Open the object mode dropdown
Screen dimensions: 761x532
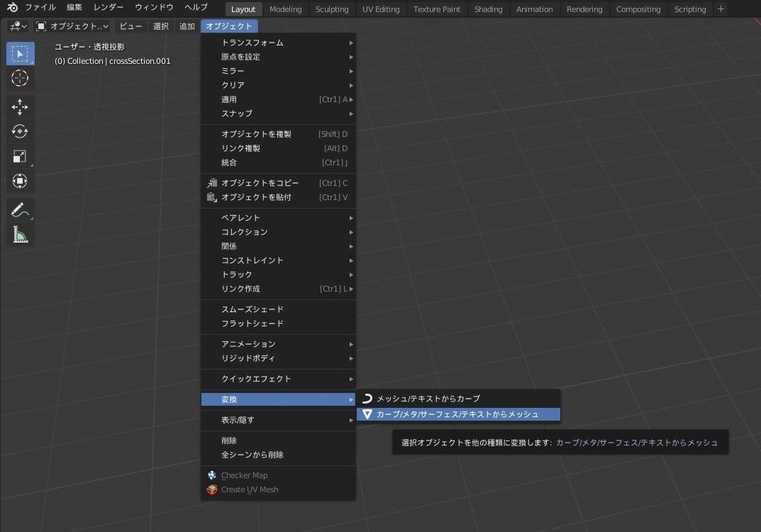(x=72, y=26)
